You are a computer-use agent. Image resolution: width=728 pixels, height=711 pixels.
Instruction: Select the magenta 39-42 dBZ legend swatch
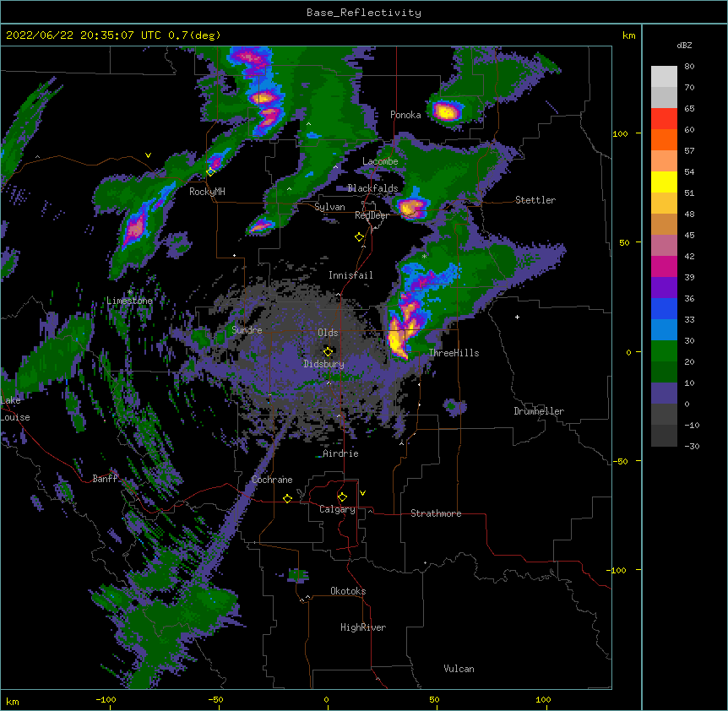point(664,266)
